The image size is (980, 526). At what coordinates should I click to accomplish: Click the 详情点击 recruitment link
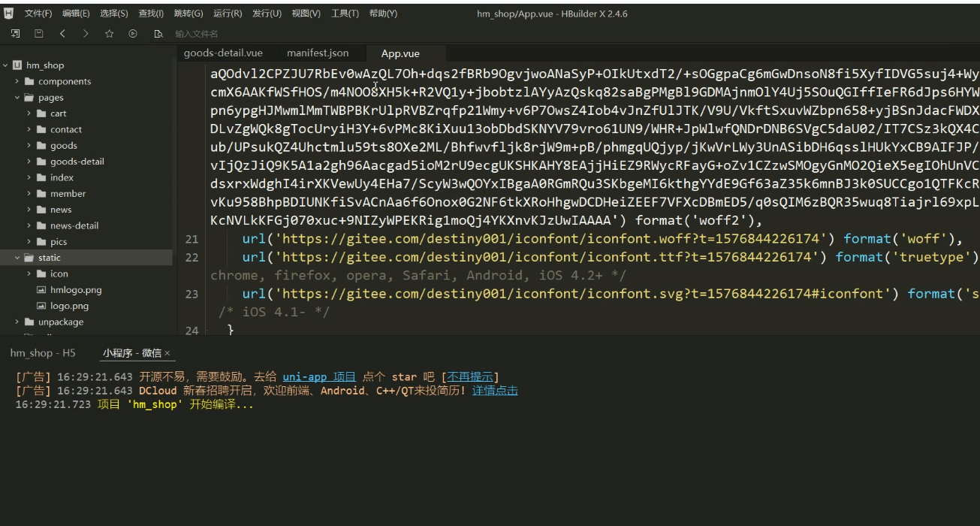495,391
